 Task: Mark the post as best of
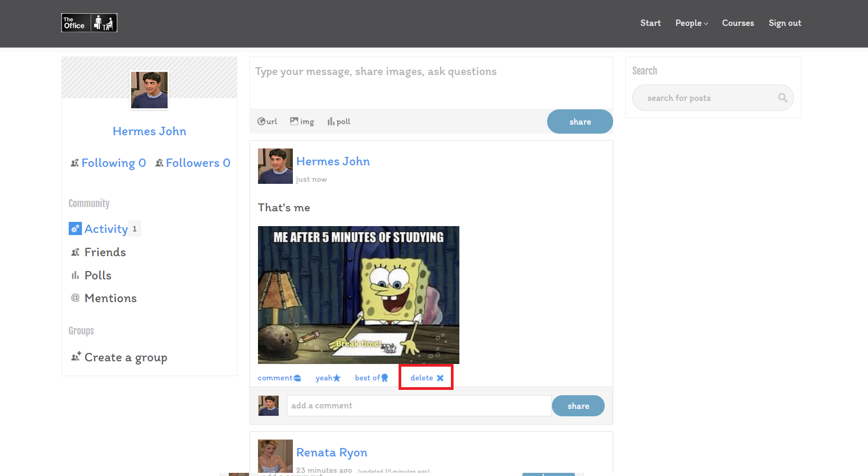[372, 378]
